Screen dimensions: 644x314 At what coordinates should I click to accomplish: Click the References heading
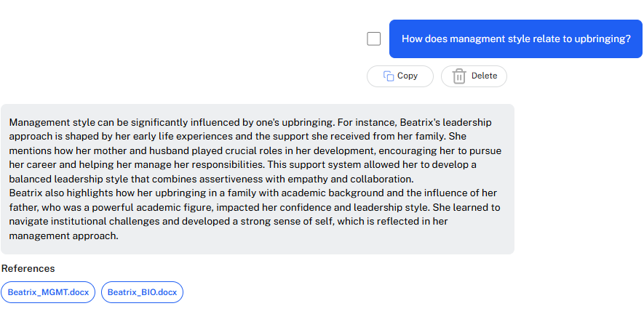tap(28, 268)
